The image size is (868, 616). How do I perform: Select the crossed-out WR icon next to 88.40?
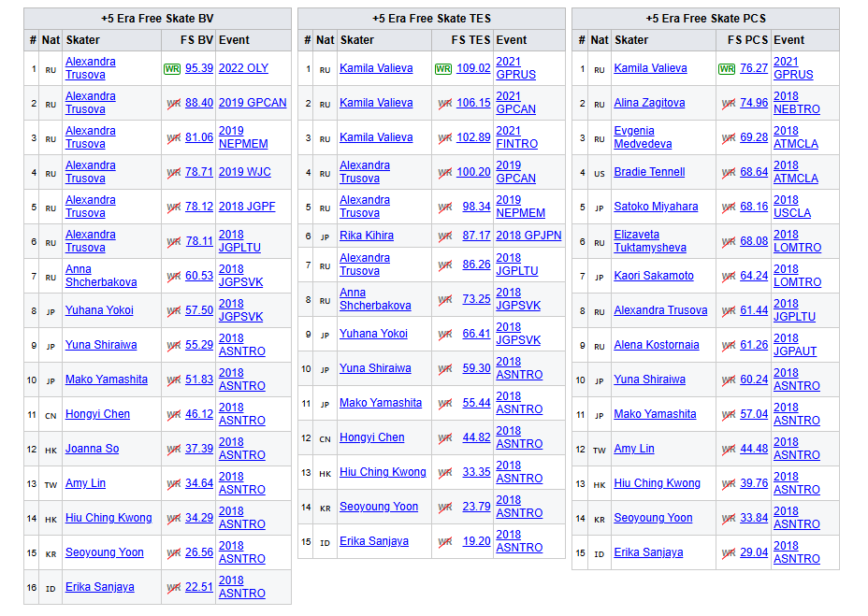173,103
